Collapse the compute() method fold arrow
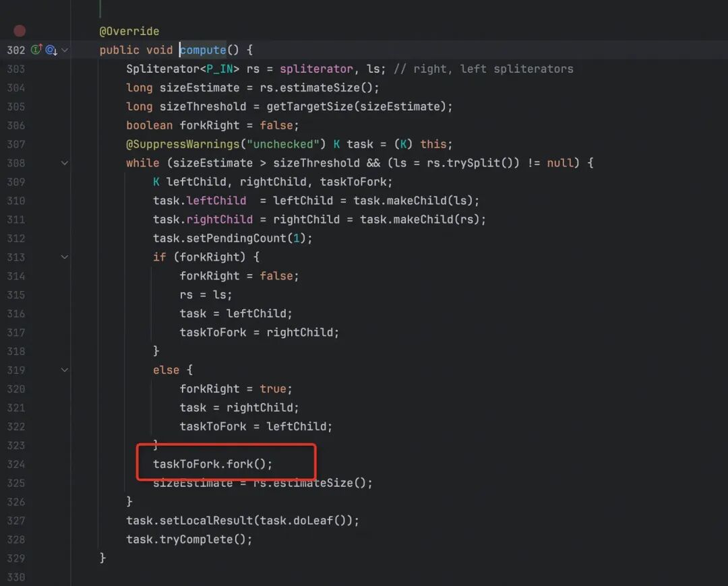 (x=65, y=50)
